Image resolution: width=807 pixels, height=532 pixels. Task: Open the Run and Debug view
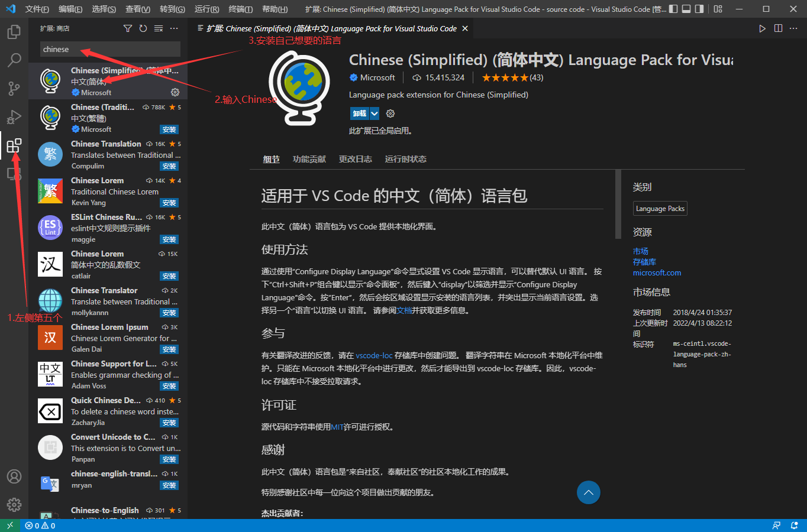(x=14, y=116)
